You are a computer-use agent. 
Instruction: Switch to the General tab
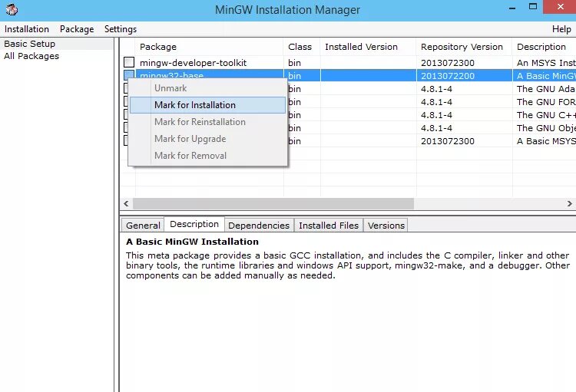pyautogui.click(x=143, y=226)
